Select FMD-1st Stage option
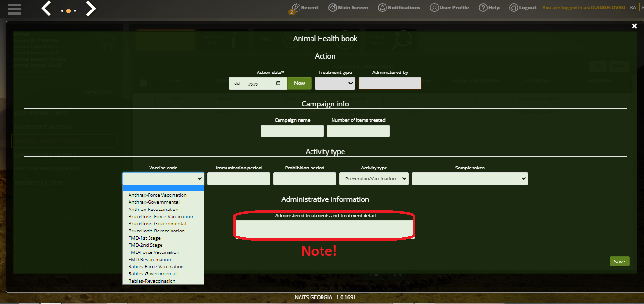The height and width of the screenshot is (304, 644). (163, 238)
